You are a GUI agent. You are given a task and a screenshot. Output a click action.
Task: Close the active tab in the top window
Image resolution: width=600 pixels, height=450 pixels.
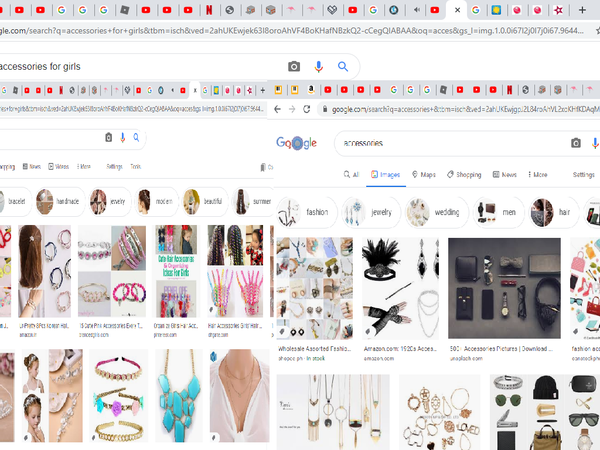click(x=457, y=10)
